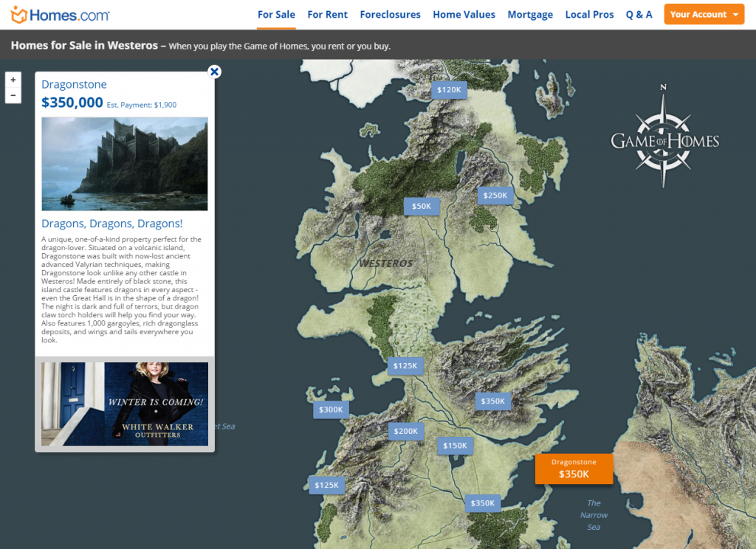This screenshot has height=549, width=756.
Task: Go to Foreclosures section
Action: click(x=390, y=15)
